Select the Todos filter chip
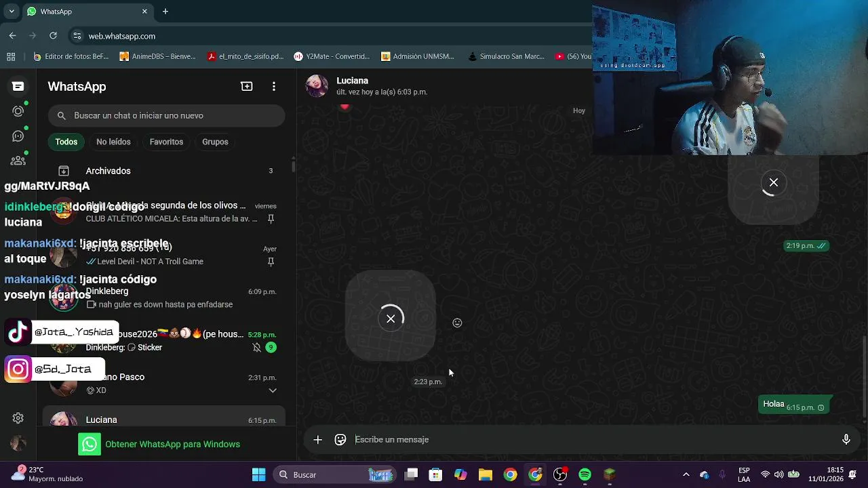Viewport: 868px width, 488px height. point(66,142)
